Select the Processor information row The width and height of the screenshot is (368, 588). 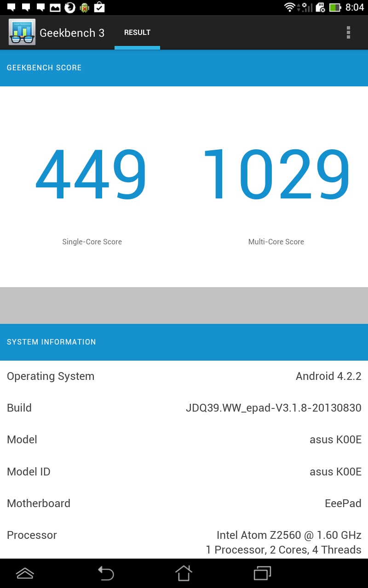(x=184, y=542)
